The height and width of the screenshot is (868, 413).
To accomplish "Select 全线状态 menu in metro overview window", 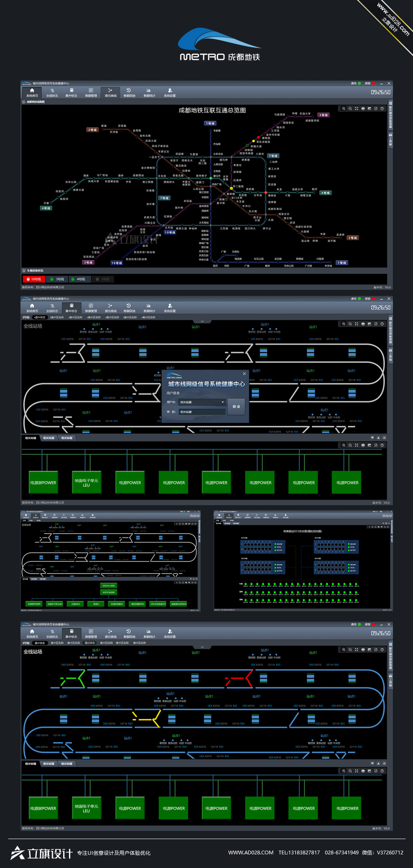I will point(52,92).
